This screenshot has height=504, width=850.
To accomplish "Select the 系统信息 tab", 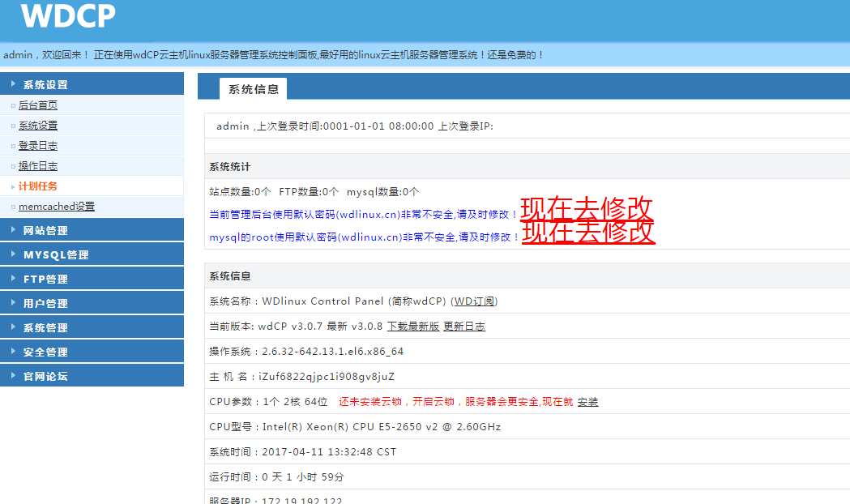I will click(x=253, y=89).
